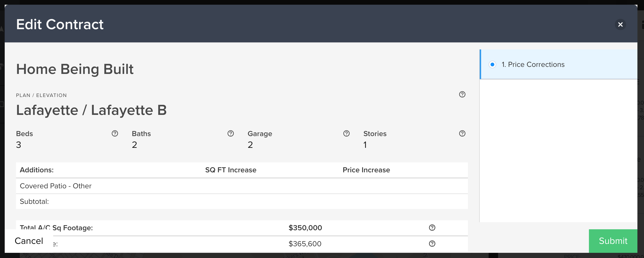Click the $350,000 price value
Image resolution: width=644 pixels, height=258 pixels.
click(x=305, y=228)
